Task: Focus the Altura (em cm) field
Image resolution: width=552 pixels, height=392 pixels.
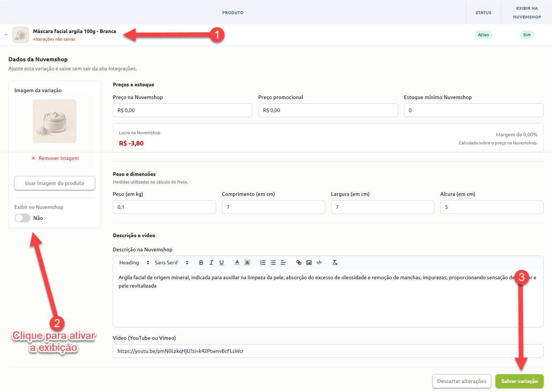Action: coord(492,207)
